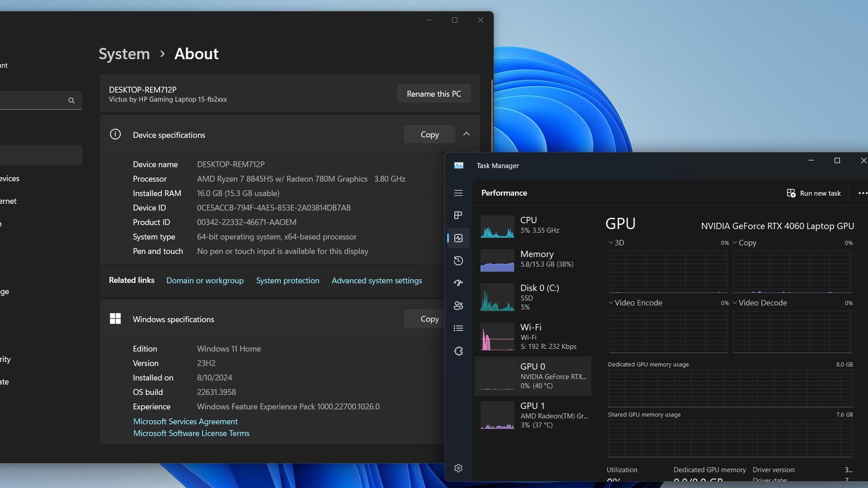Screen dimensions: 868x488
Task: Maximize the Task Manager window
Action: pos(837,160)
